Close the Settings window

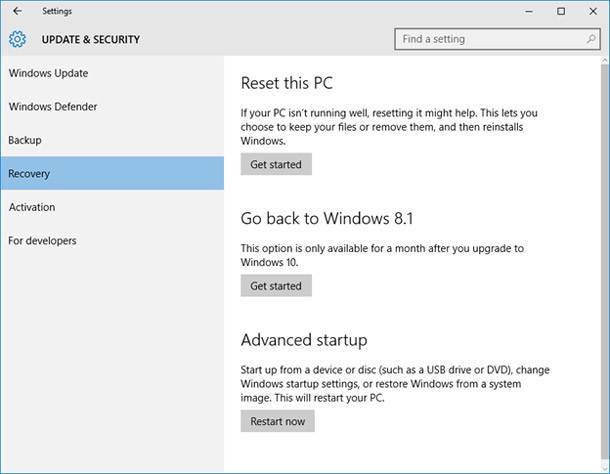click(593, 11)
